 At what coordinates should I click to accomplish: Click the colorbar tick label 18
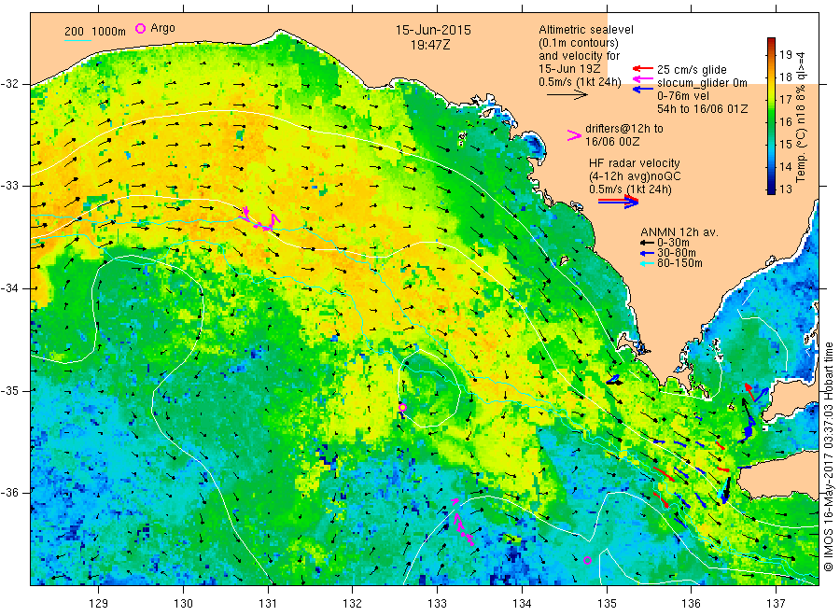pyautogui.click(x=785, y=77)
